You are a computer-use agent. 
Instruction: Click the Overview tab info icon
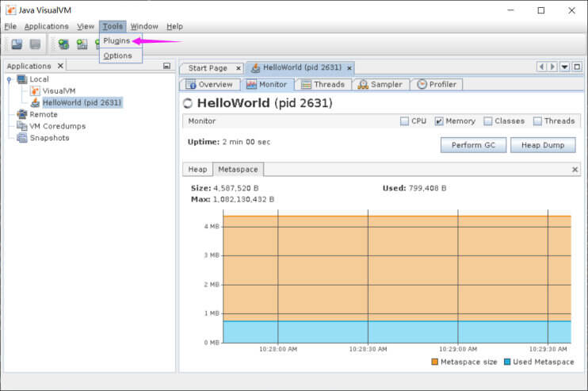[x=190, y=84]
